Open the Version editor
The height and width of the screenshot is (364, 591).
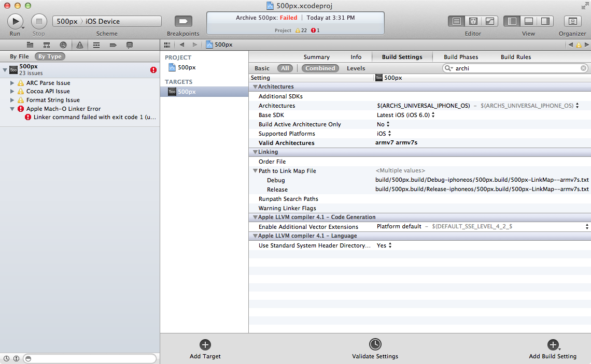pyautogui.click(x=489, y=21)
